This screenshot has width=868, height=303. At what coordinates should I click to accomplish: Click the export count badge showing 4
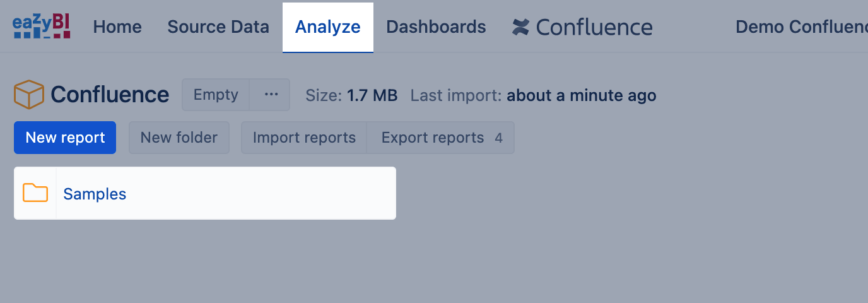click(499, 138)
